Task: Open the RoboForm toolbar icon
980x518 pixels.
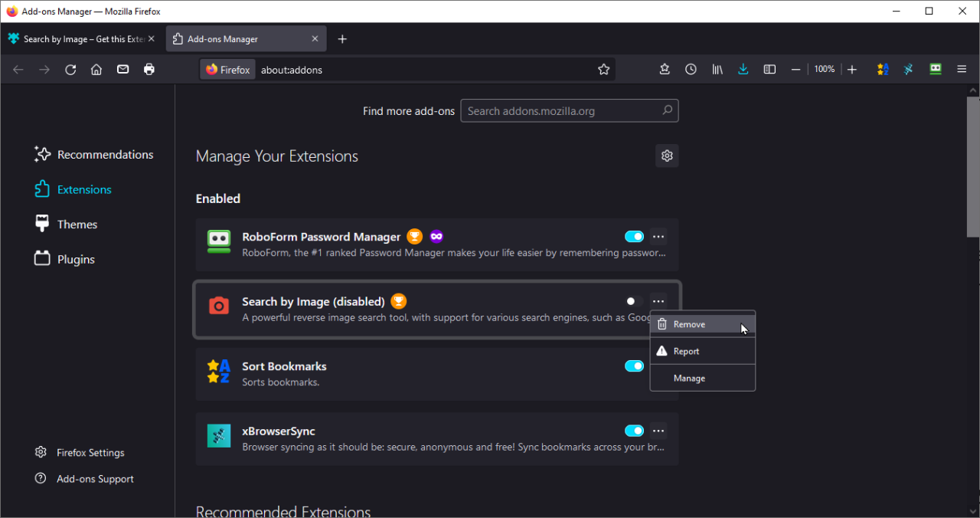Action: 935,69
